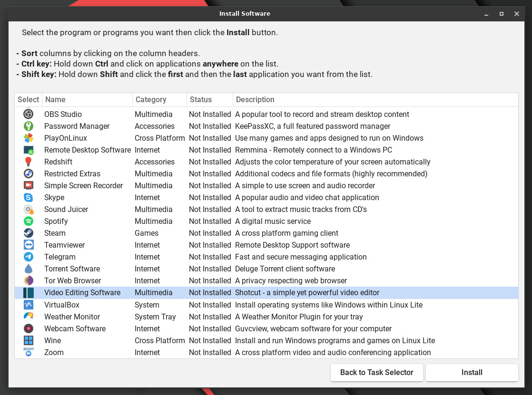The image size is (532, 395).
Task: Select the Skype icon
Action: 29,197
